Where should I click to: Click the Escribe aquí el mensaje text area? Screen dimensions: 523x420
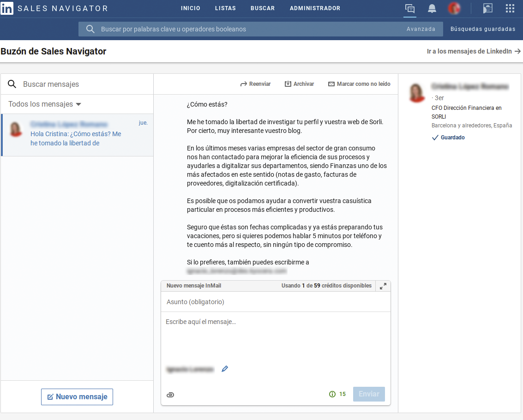[276, 337]
